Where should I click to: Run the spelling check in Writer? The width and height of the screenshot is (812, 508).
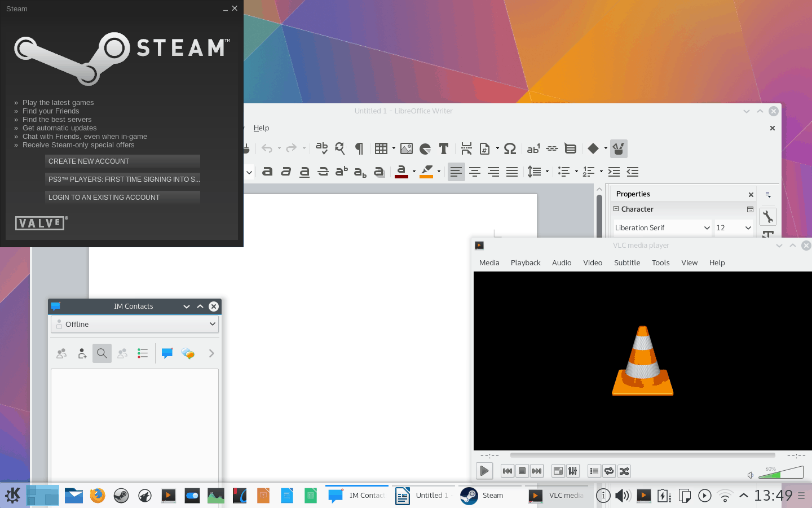pyautogui.click(x=321, y=148)
